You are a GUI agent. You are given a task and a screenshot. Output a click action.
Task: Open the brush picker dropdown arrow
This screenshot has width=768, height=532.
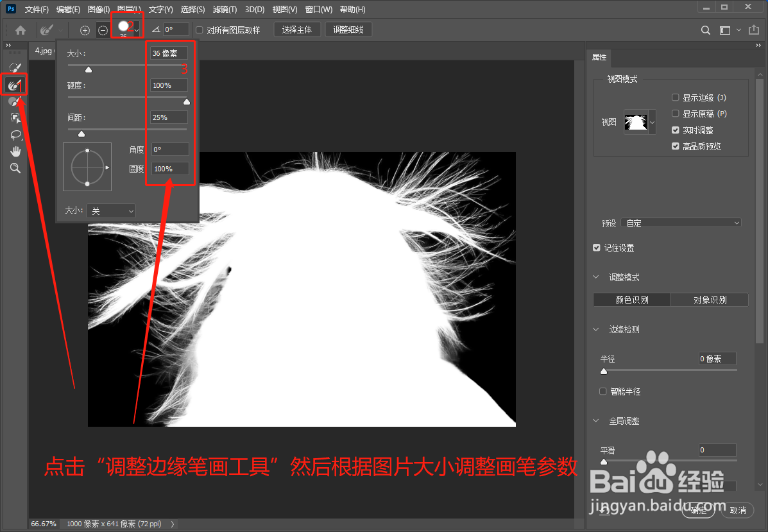[137, 30]
